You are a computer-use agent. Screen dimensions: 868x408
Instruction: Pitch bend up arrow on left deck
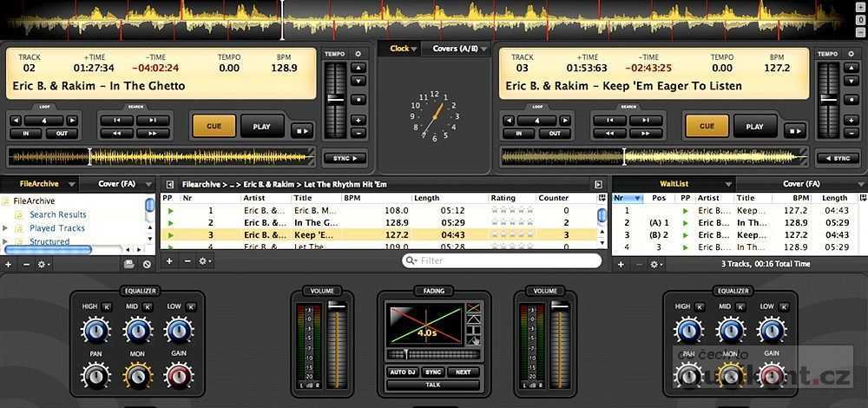[x=358, y=68]
